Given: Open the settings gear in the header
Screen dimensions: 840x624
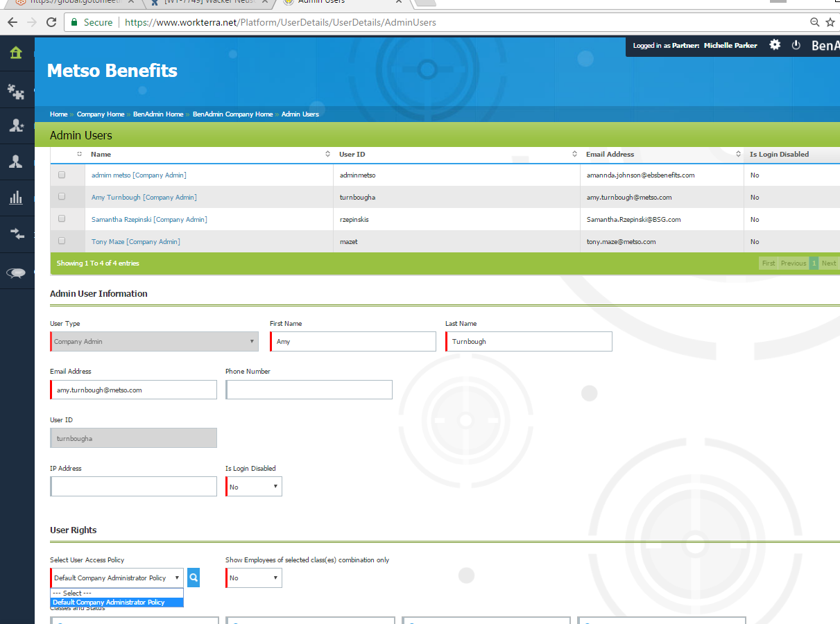Looking at the screenshot, I should pyautogui.click(x=775, y=45).
